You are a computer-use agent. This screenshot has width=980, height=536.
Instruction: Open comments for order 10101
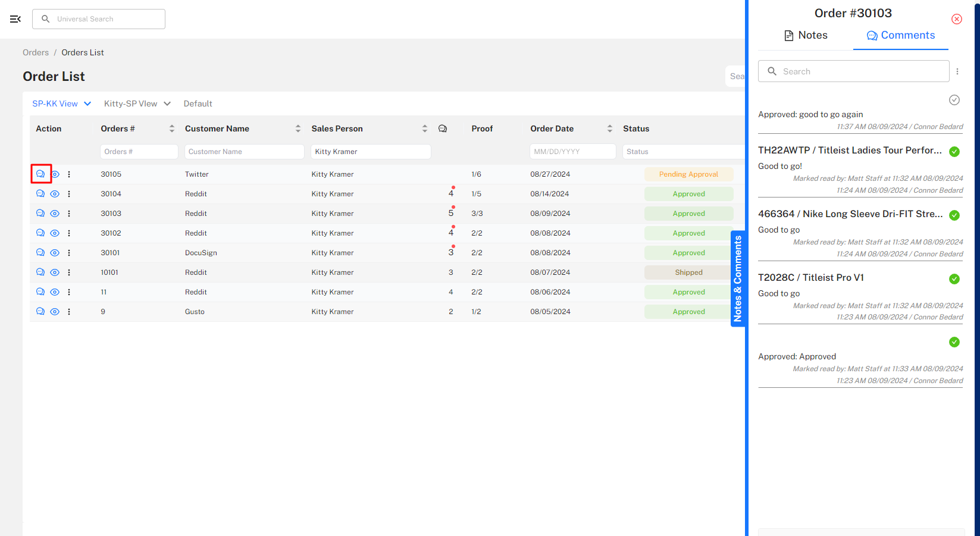point(40,272)
